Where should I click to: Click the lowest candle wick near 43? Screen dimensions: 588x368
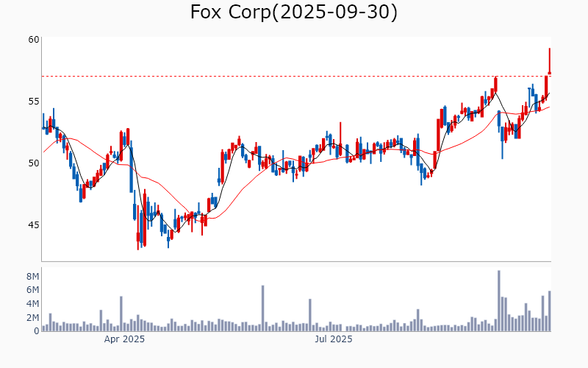(138, 247)
